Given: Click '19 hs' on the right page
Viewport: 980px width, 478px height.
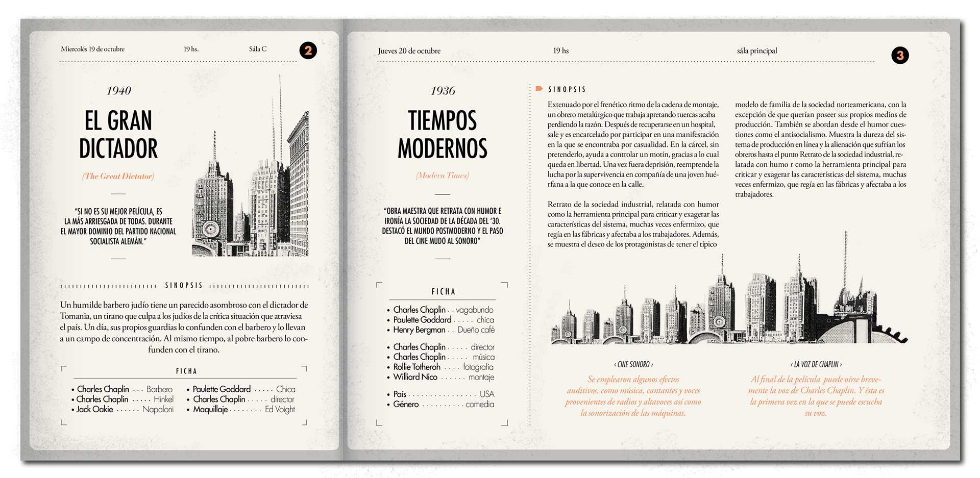Looking at the screenshot, I should tap(560, 51).
